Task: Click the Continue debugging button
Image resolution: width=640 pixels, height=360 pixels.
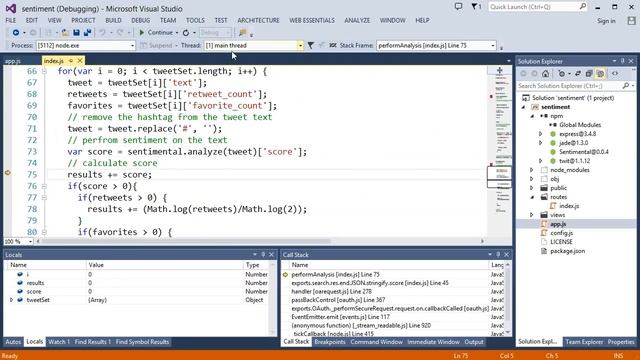Action: pyautogui.click(x=156, y=33)
